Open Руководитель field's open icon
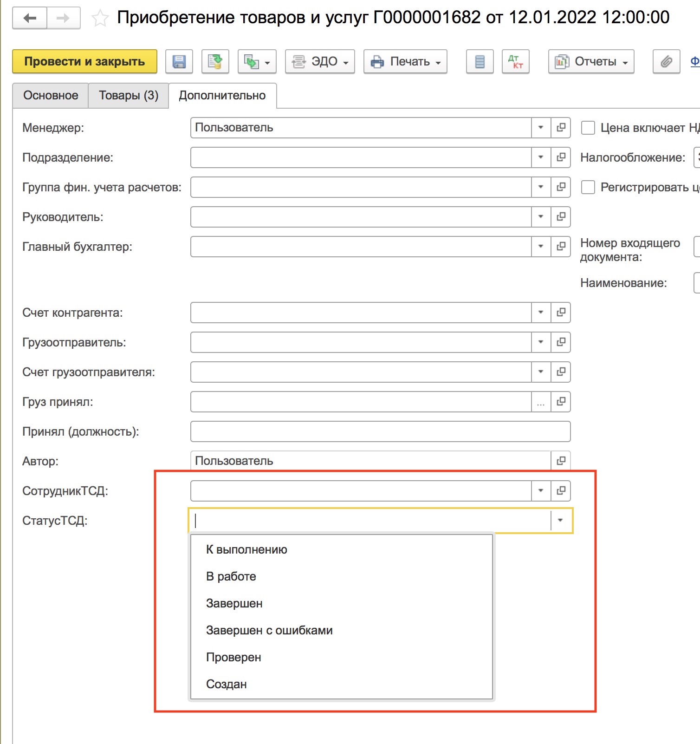 (561, 217)
